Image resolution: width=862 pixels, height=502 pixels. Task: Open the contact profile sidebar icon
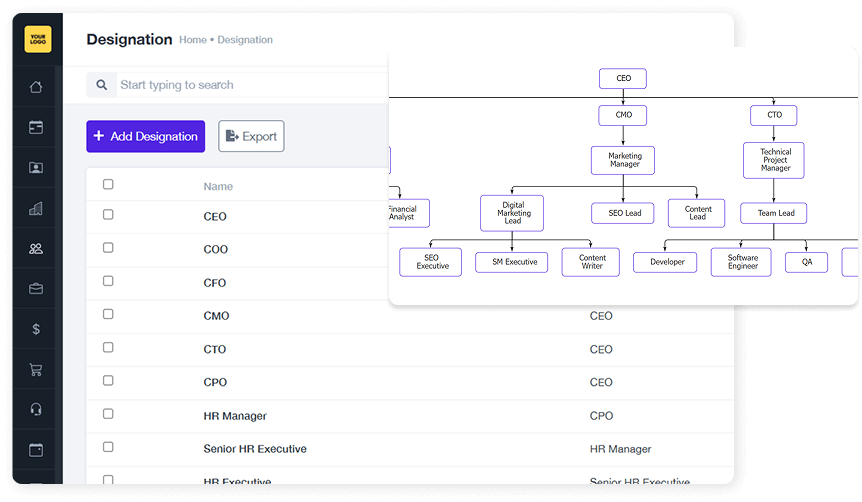click(36, 168)
